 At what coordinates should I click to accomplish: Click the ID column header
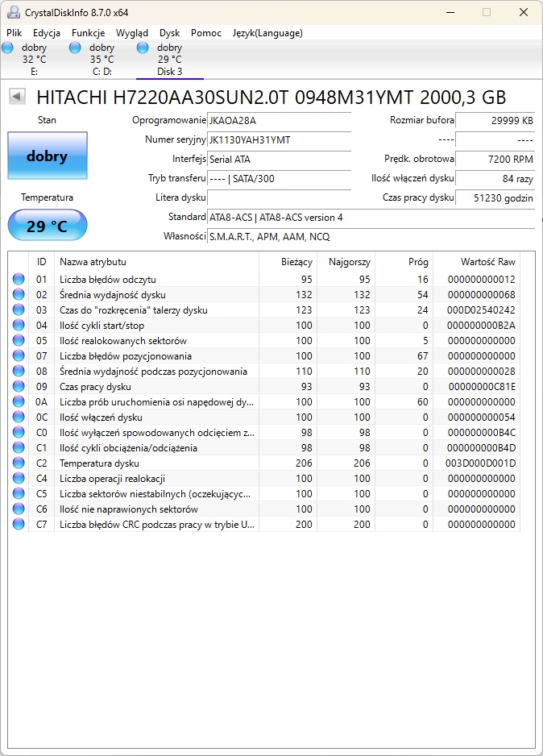point(41,262)
